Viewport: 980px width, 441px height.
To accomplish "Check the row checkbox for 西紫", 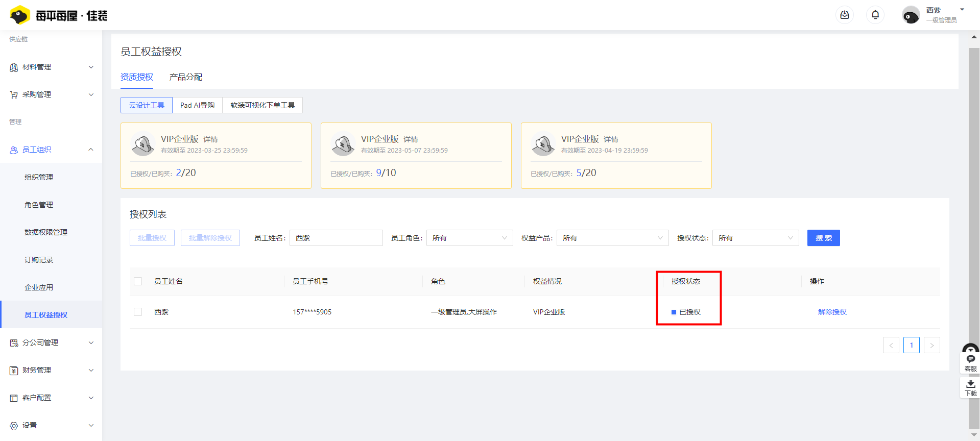I will 138,312.
